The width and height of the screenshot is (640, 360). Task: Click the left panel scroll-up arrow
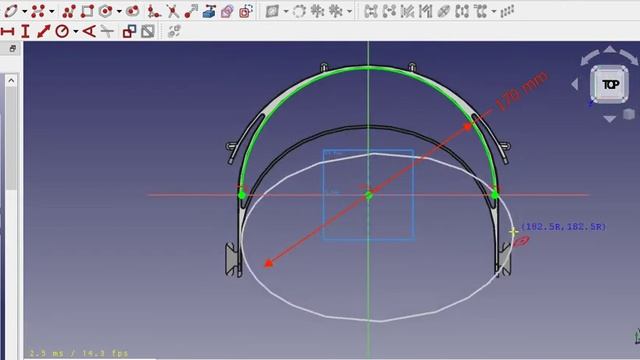[11, 80]
